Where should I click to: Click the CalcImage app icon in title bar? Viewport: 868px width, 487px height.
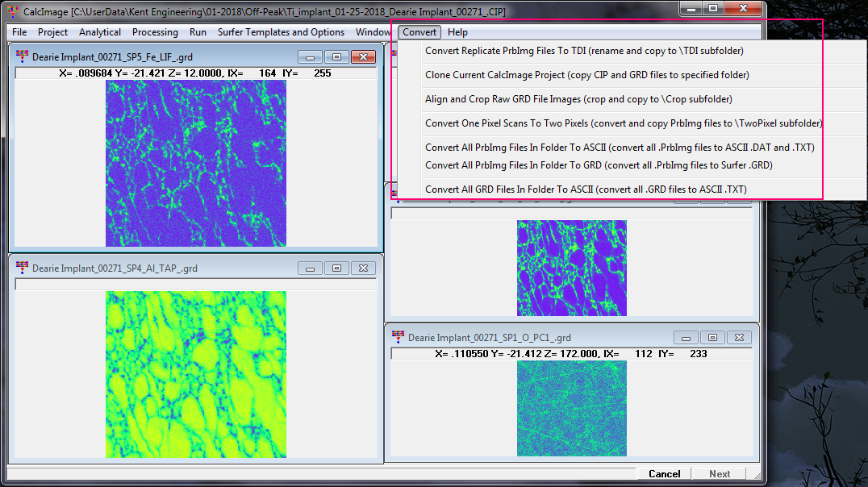tap(12, 12)
